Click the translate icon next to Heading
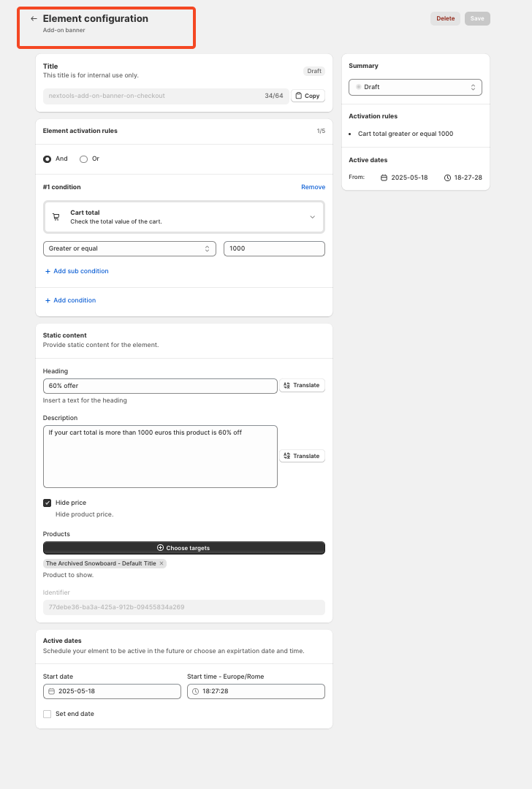 287,386
